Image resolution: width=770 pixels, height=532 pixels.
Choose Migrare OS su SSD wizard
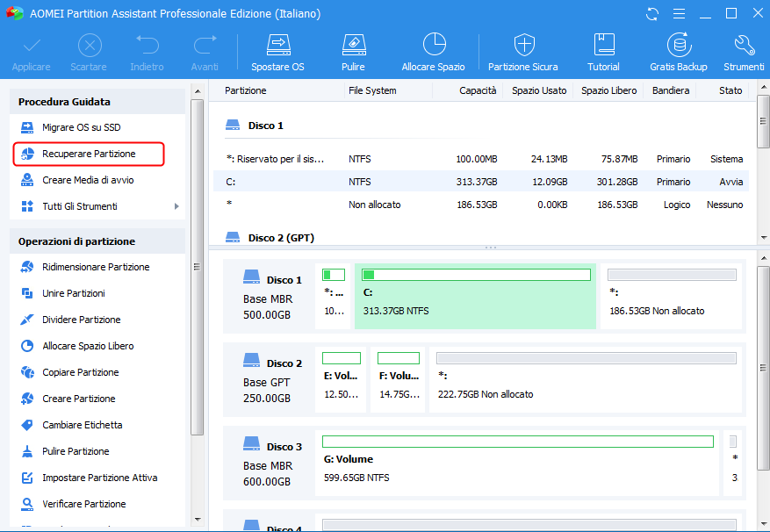click(x=81, y=127)
